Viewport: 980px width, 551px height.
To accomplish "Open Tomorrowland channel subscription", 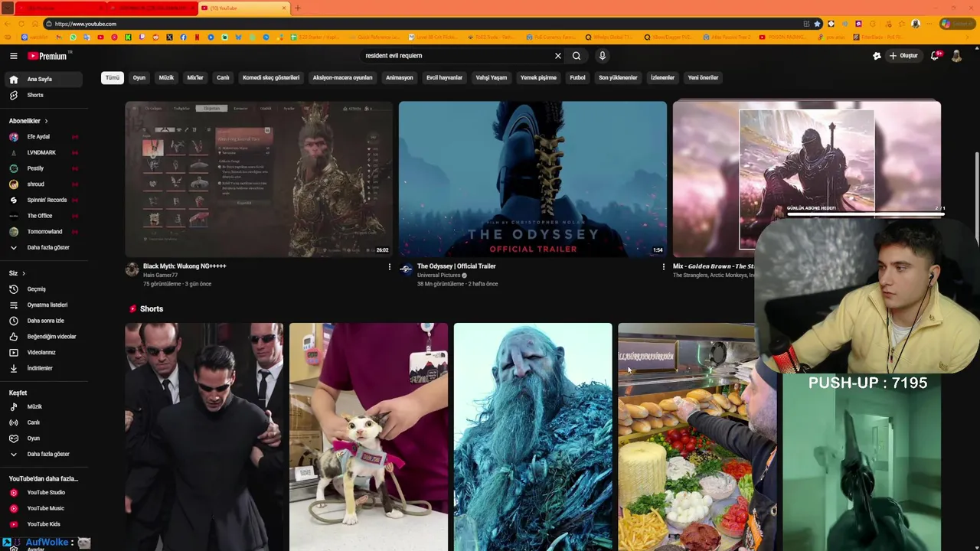I will [x=44, y=232].
